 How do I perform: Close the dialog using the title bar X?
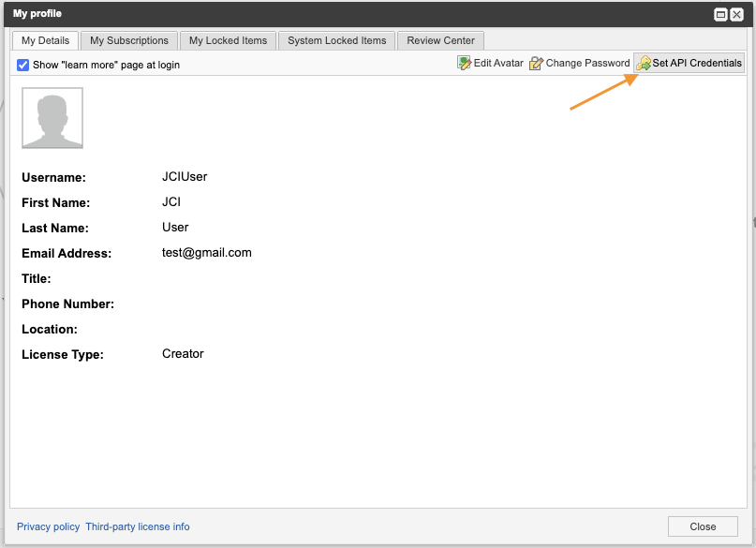pyautogui.click(x=737, y=14)
